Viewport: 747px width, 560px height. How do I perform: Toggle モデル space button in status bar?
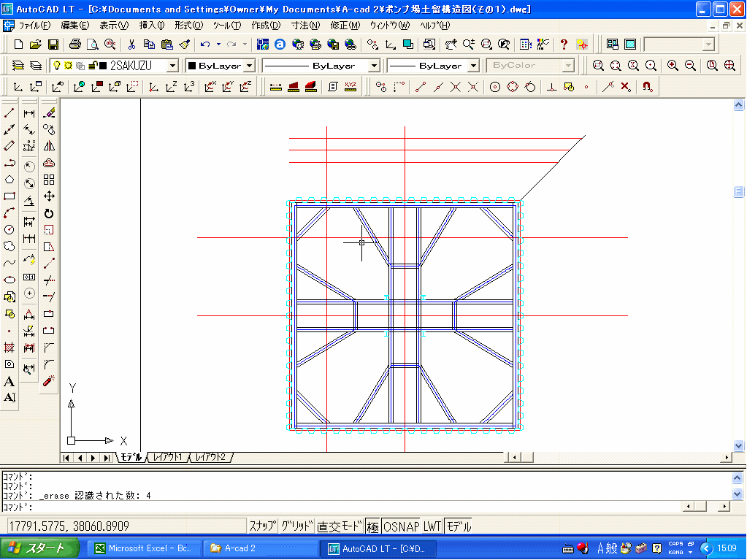[459, 526]
